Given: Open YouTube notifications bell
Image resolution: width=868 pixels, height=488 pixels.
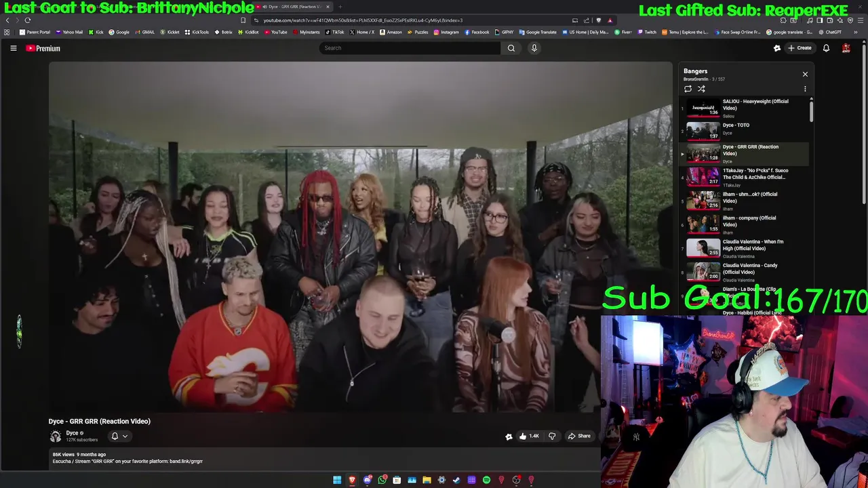Looking at the screenshot, I should pyautogui.click(x=826, y=48).
